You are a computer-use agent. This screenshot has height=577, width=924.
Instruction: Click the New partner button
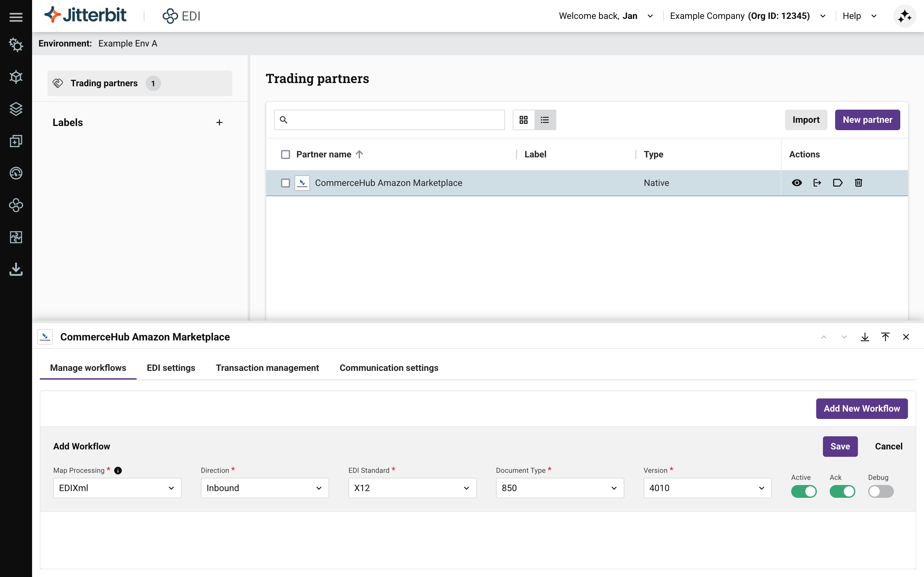(867, 120)
